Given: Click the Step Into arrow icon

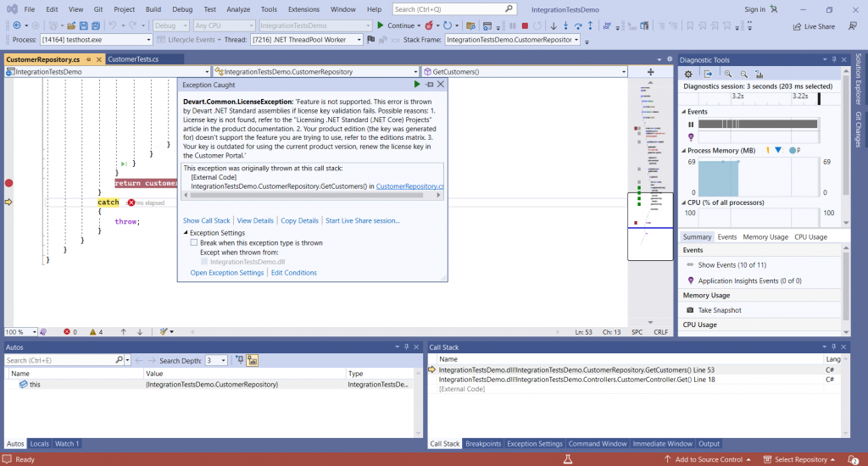Looking at the screenshot, I should point(565,25).
